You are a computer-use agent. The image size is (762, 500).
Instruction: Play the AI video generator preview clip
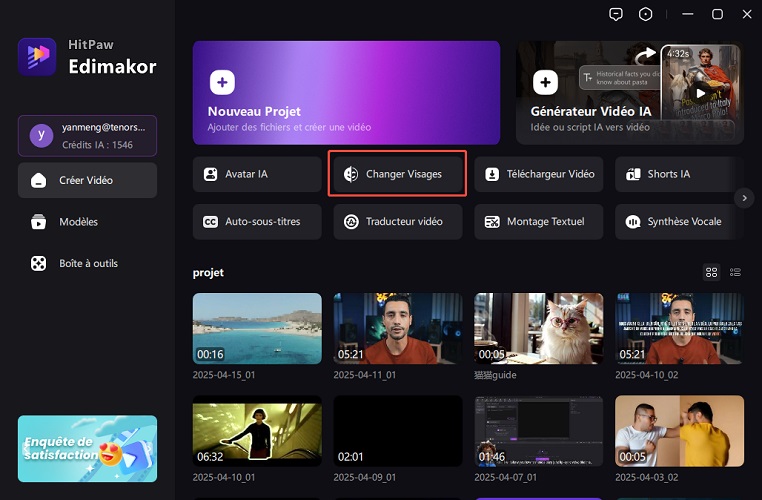click(x=700, y=93)
